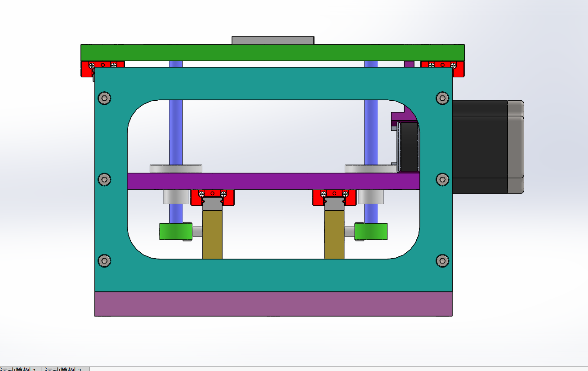Select the upper-left screw on the teal frame
588x371 pixels.
[104, 98]
